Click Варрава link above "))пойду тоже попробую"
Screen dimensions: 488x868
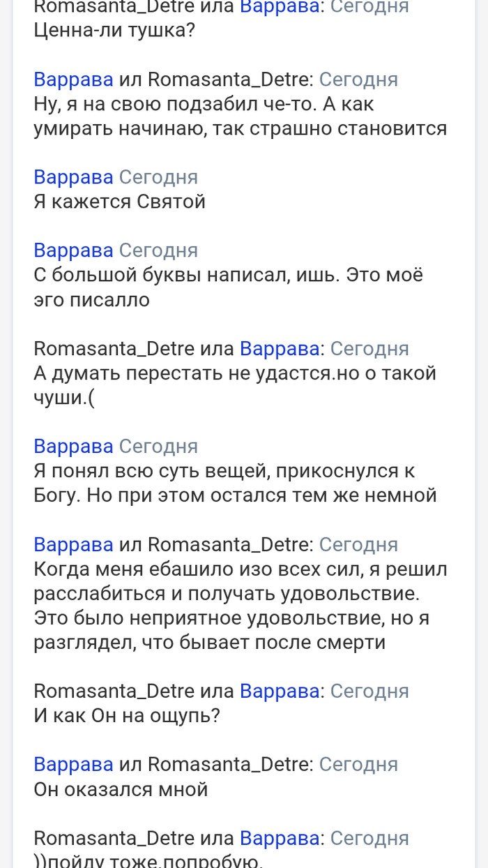[x=280, y=838]
